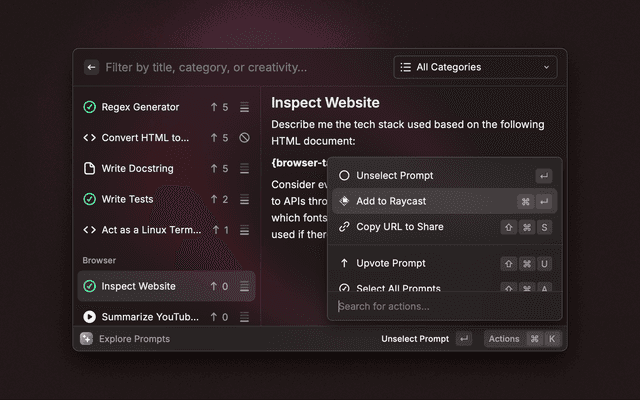The width and height of the screenshot is (640, 400).
Task: Click the filter by title search field
Action: (x=240, y=67)
